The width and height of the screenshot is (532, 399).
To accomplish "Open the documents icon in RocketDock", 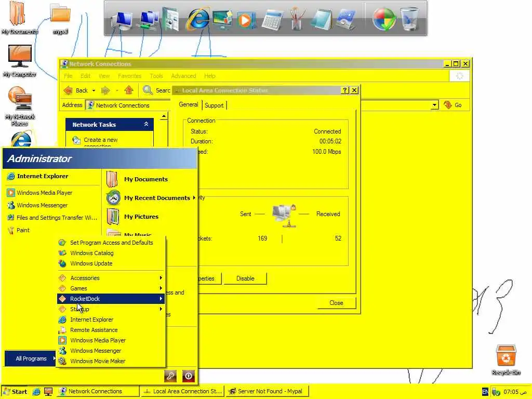I will 171,19.
